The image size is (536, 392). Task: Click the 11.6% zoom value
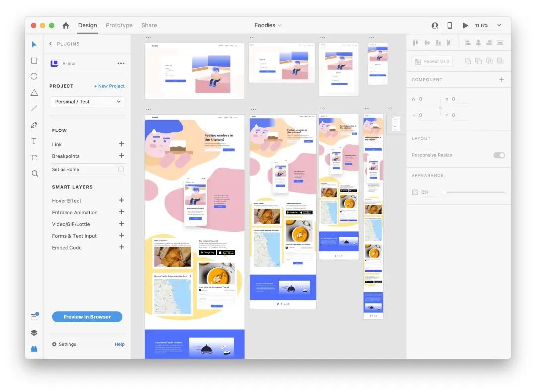481,26
